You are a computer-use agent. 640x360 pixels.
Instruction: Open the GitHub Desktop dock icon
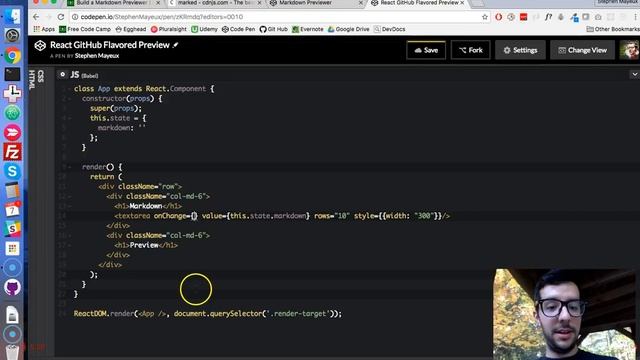12,287
